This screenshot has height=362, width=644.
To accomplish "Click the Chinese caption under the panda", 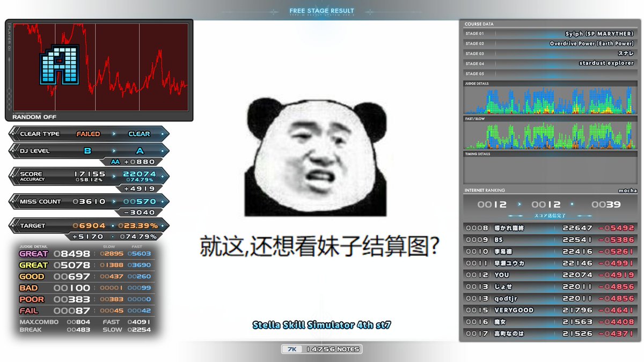I will click(320, 246).
